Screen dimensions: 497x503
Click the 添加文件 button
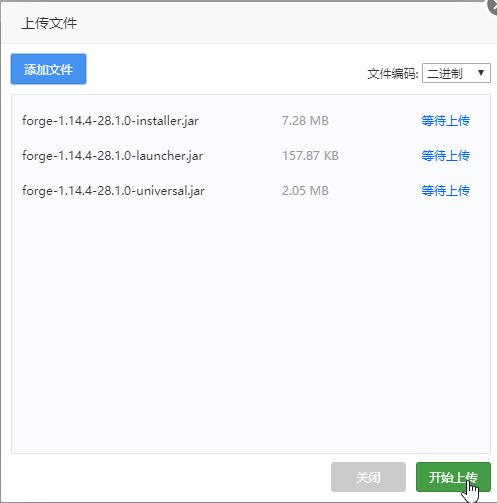point(48,69)
